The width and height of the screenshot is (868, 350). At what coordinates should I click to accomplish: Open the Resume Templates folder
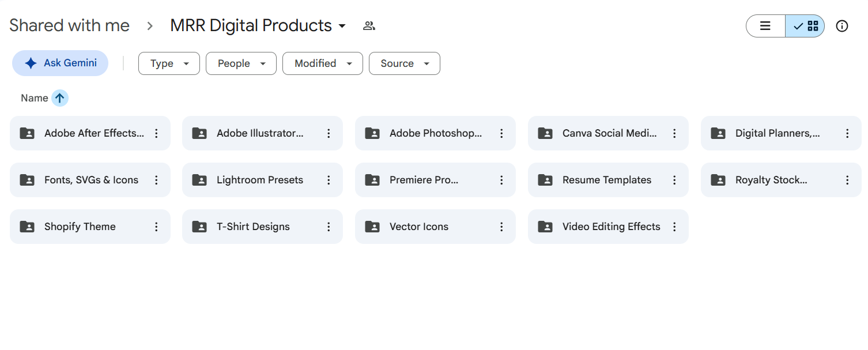click(608, 180)
